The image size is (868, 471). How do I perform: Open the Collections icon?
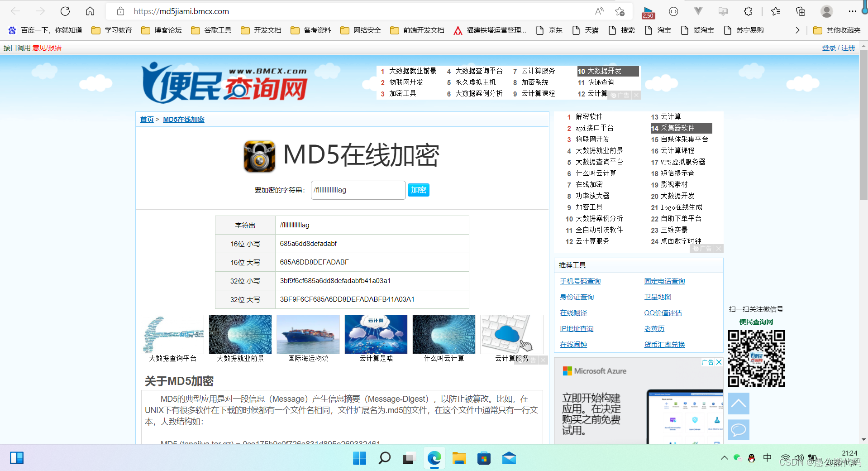(x=801, y=11)
